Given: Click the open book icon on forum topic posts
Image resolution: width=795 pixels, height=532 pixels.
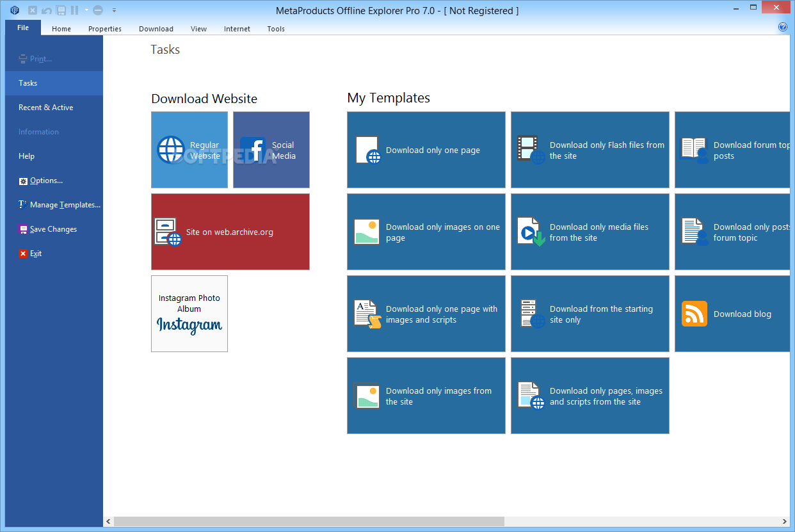Looking at the screenshot, I should pyautogui.click(x=693, y=150).
